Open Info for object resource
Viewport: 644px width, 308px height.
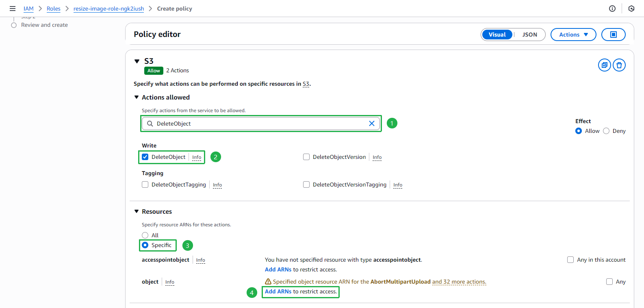[170, 282]
